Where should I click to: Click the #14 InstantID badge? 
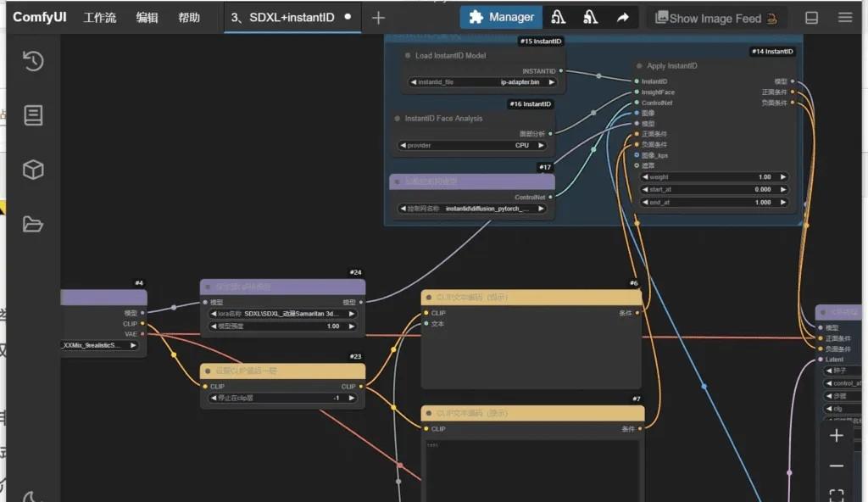point(772,52)
